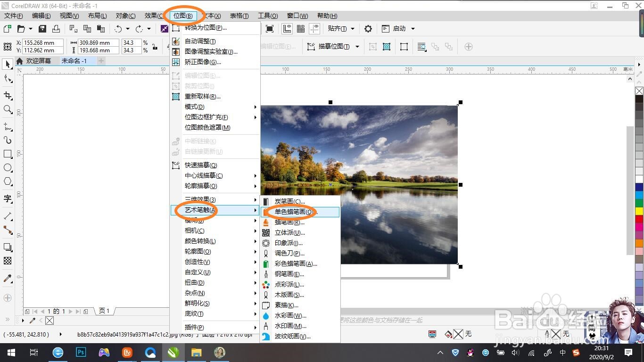The height and width of the screenshot is (362, 644).
Task: Click the width 309.869 mm field
Action: pyautogui.click(x=99, y=43)
